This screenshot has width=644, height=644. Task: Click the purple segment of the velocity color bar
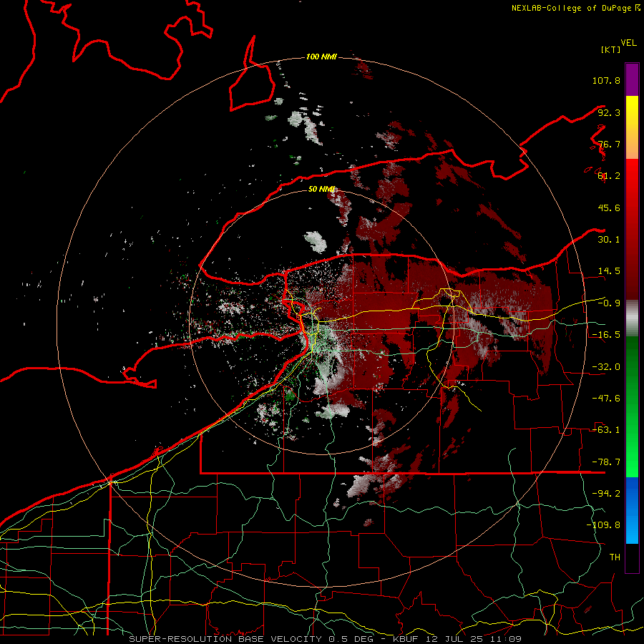coord(632,80)
